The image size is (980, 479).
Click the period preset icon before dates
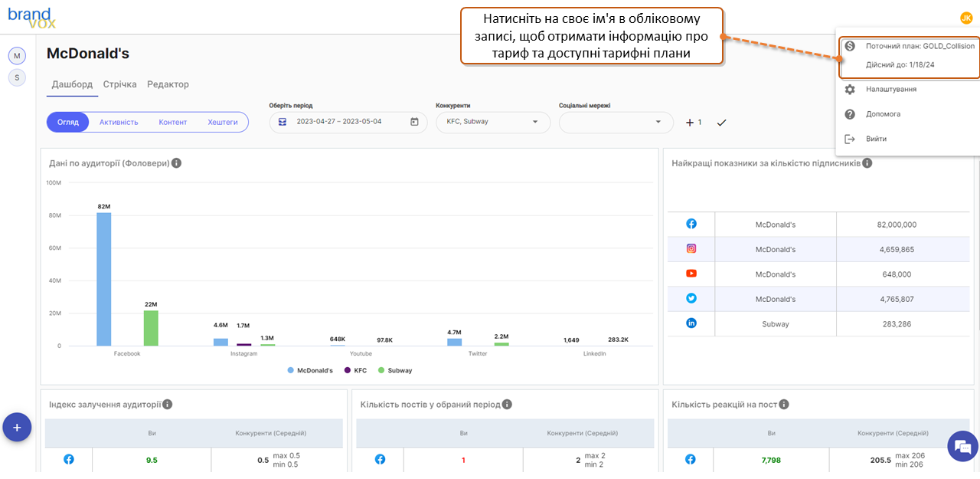283,122
